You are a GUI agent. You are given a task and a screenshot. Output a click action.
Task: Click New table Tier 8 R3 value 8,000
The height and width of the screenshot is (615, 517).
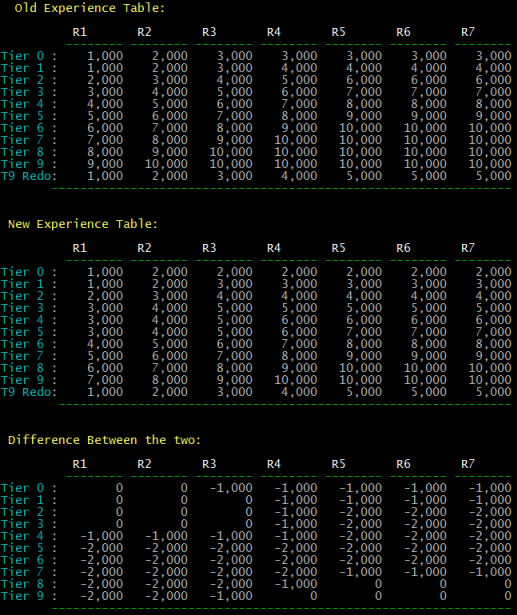point(235,368)
